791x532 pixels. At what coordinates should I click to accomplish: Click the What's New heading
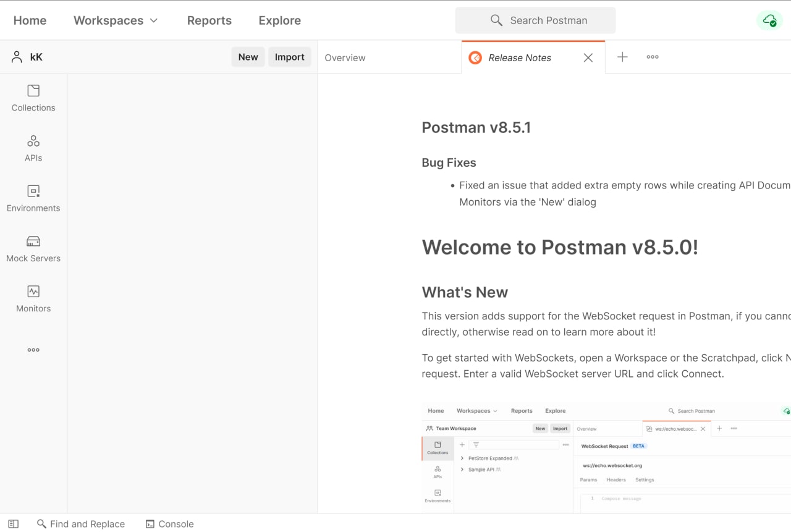click(x=465, y=292)
